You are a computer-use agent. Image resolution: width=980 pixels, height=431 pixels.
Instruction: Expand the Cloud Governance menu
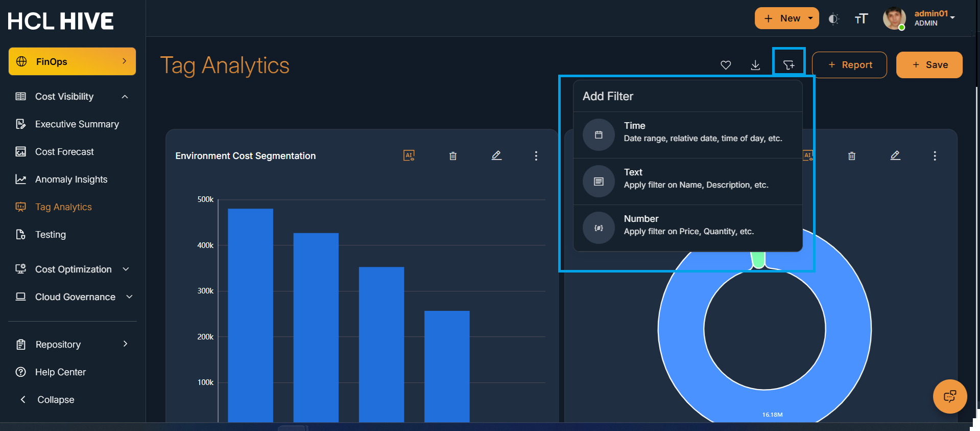[129, 297]
